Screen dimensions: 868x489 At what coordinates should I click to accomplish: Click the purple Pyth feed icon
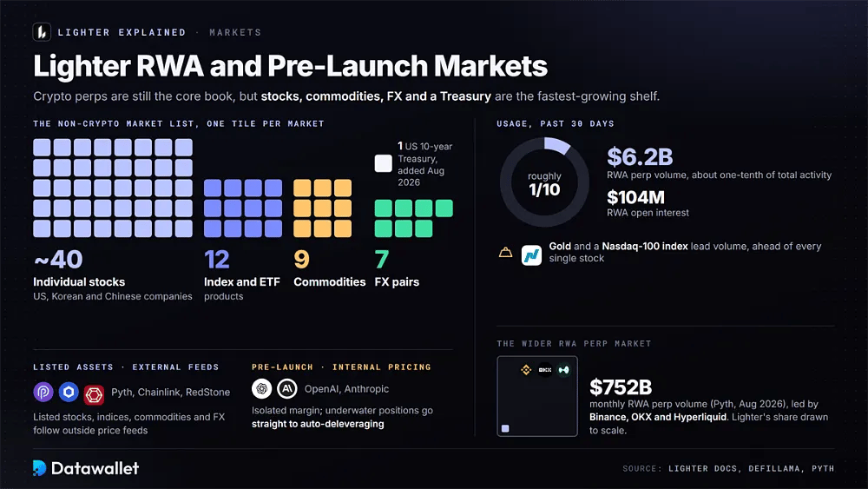43,392
